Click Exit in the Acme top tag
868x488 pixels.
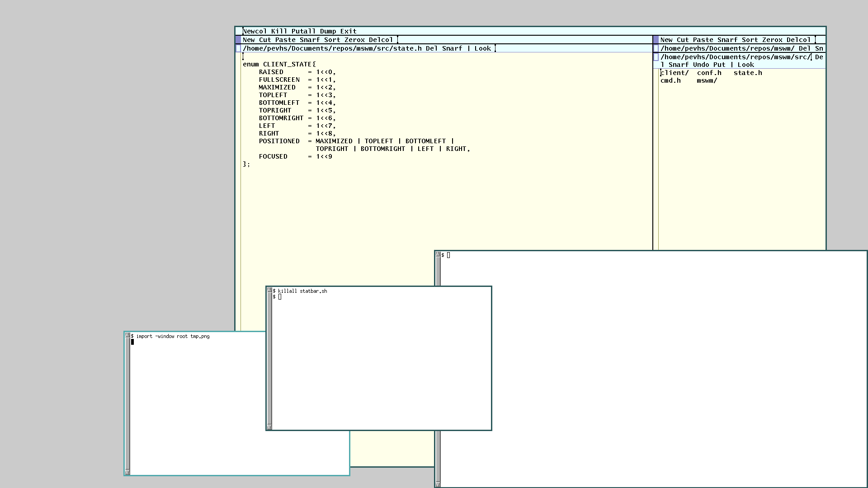348,31
